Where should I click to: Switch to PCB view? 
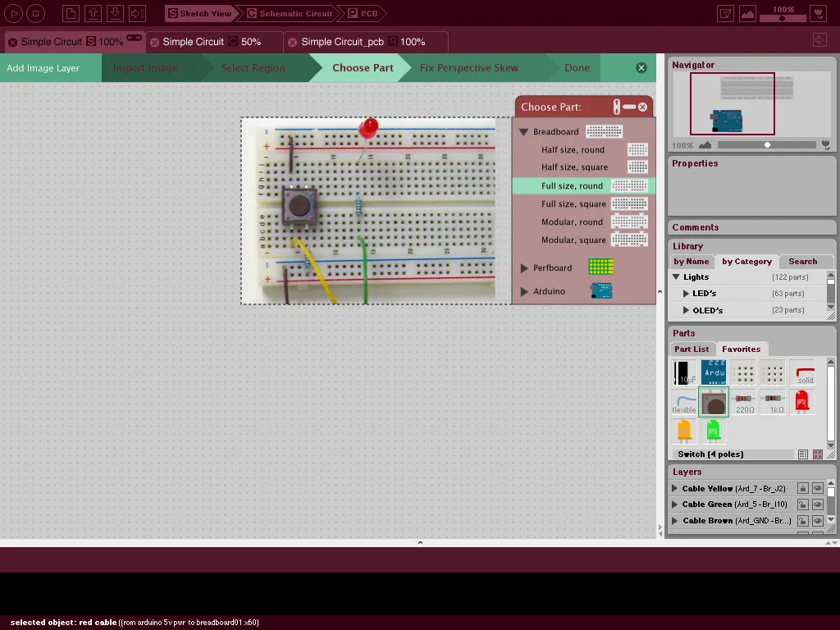363,13
